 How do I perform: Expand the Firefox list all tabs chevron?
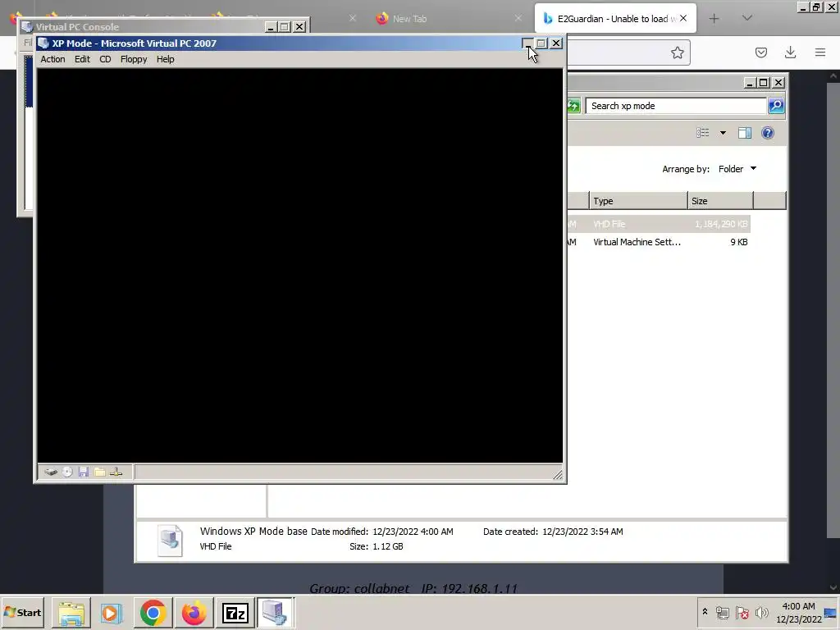pyautogui.click(x=747, y=18)
